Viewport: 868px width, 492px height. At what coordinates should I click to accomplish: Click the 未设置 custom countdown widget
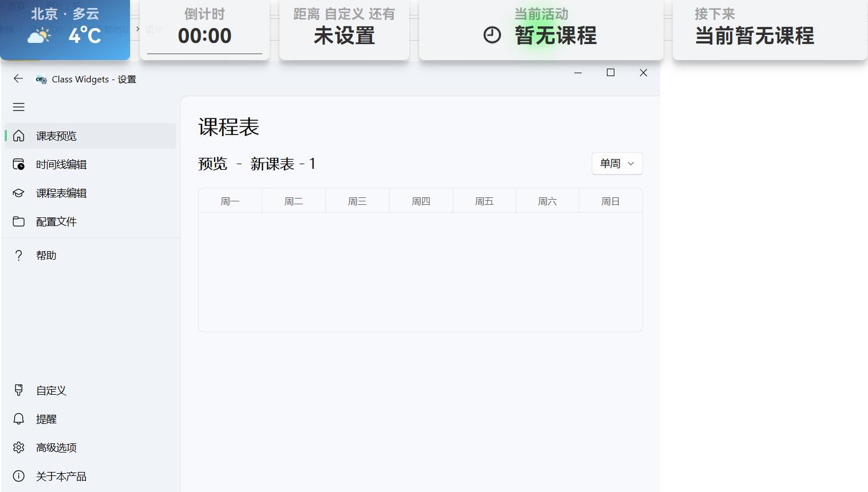click(344, 30)
